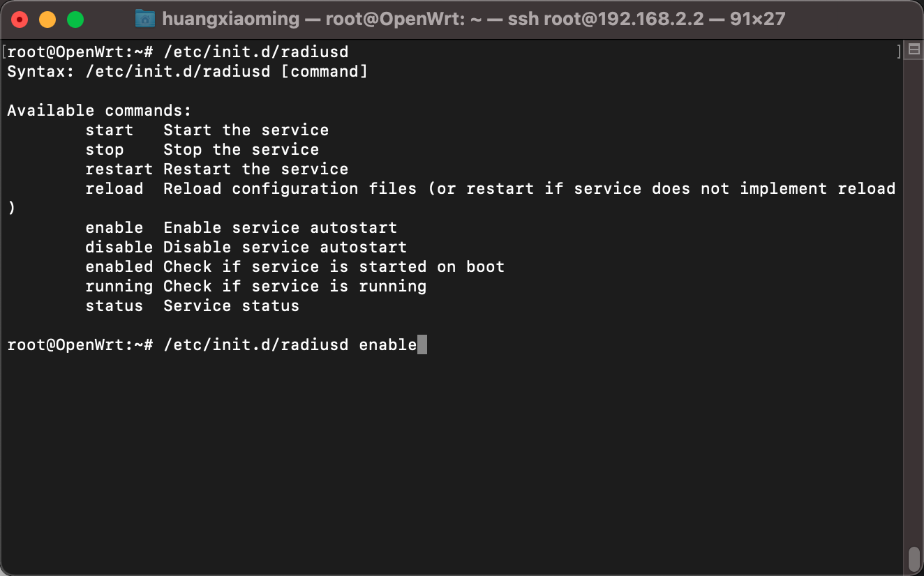Click the 'Available commands:' heading text
924x576 pixels.
[x=99, y=110]
